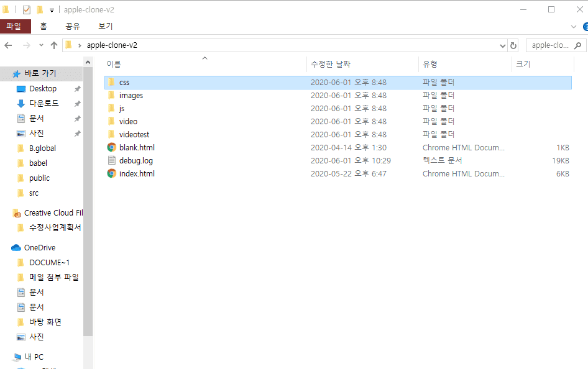
Task: Open the quick access toolbar customize arrow
Action: [x=52, y=11]
